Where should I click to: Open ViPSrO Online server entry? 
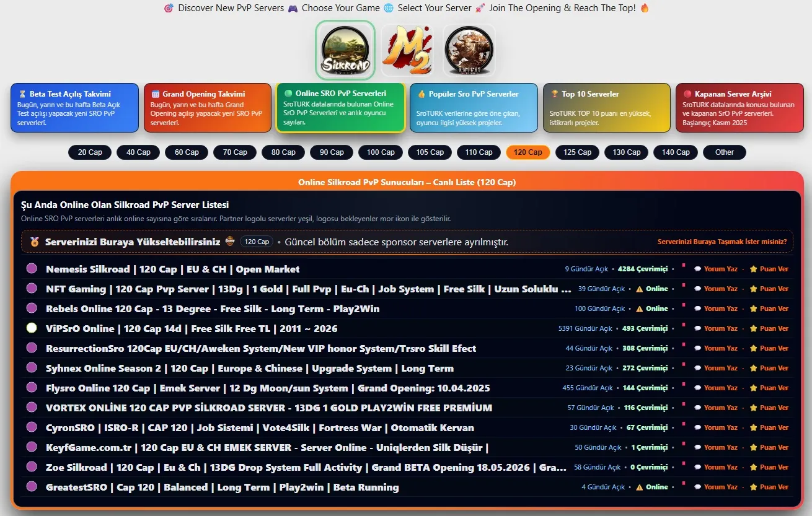[192, 328]
